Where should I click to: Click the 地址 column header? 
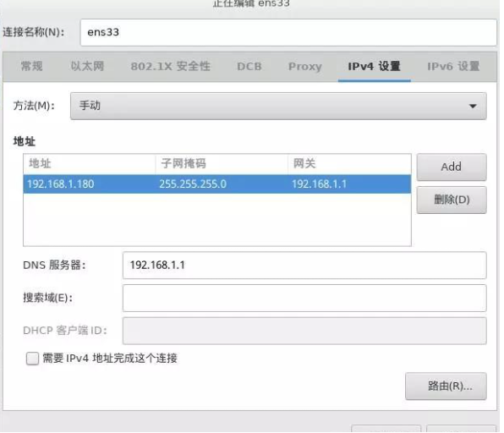click(x=90, y=164)
